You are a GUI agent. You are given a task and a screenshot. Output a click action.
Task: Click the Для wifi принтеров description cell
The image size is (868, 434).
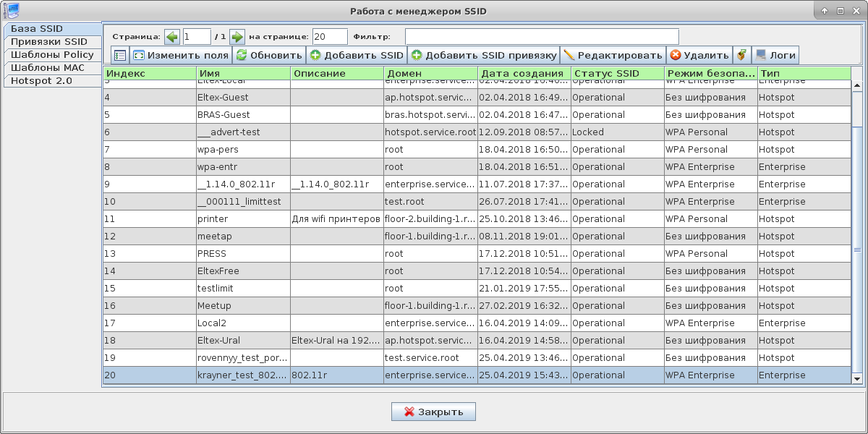pyautogui.click(x=337, y=219)
